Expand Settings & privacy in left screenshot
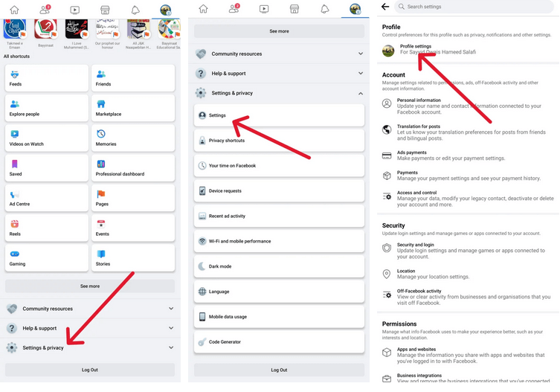 [90, 347]
